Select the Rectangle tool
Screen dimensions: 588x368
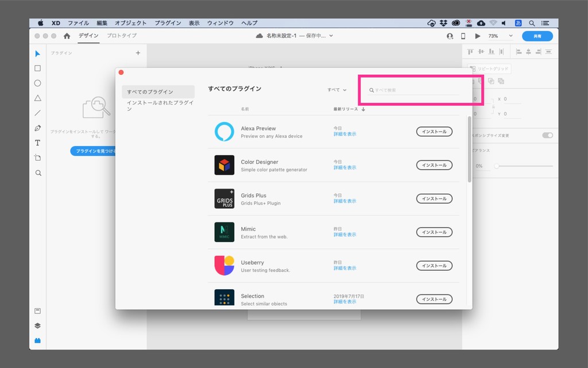coord(37,68)
